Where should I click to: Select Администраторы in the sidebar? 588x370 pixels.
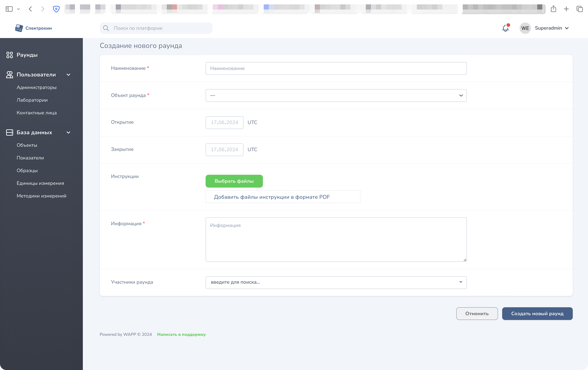37,87
